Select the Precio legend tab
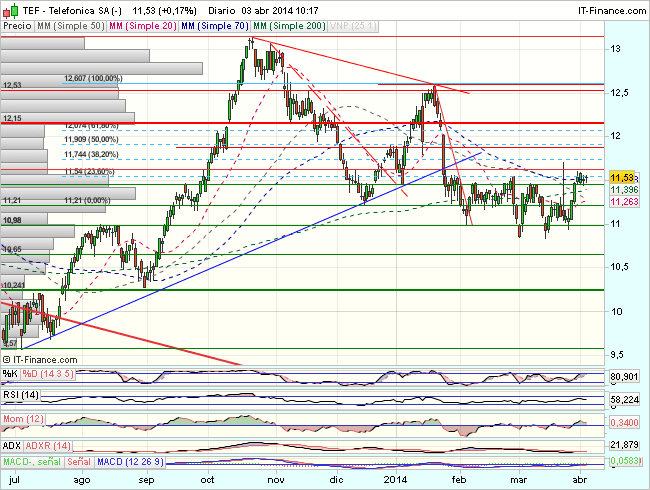Image resolution: width=650 pixels, height=490 pixels. click(x=17, y=26)
